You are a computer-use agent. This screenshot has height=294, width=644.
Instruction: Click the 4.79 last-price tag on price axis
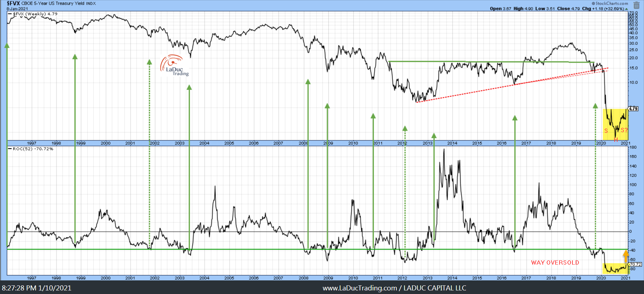point(633,109)
